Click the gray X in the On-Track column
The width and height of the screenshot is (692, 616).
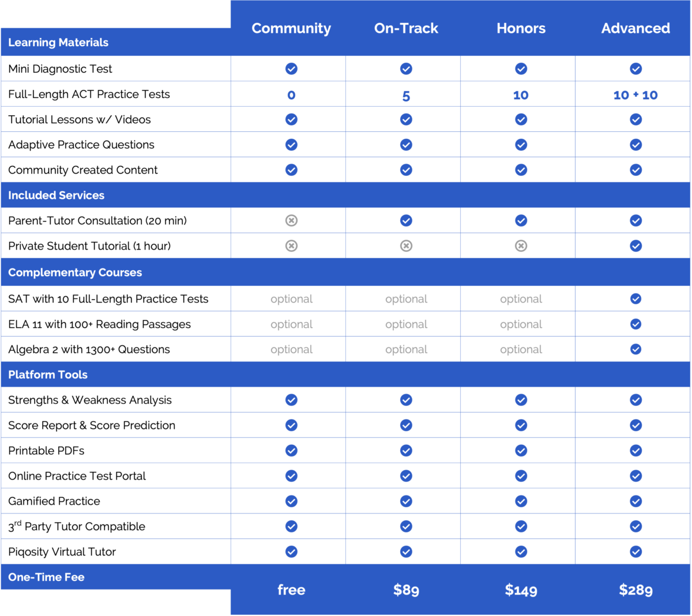(x=406, y=246)
